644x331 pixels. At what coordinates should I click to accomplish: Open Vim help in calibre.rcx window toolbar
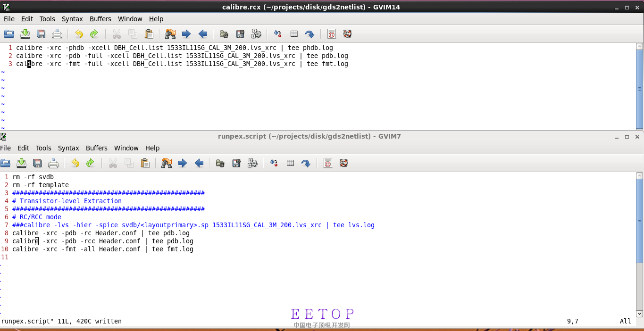pyautogui.click(x=332, y=34)
